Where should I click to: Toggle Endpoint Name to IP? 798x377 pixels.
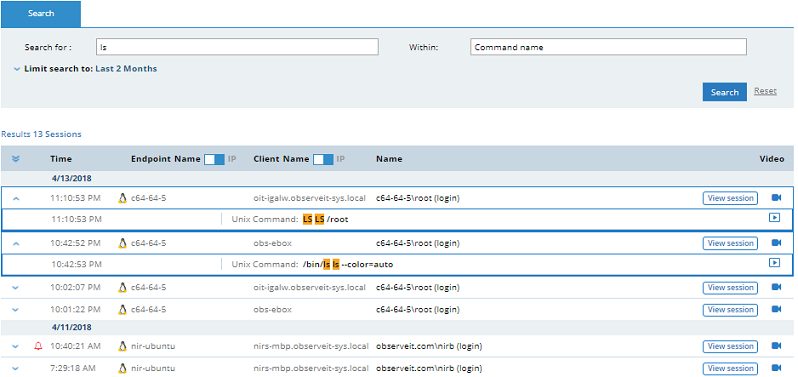(x=214, y=159)
